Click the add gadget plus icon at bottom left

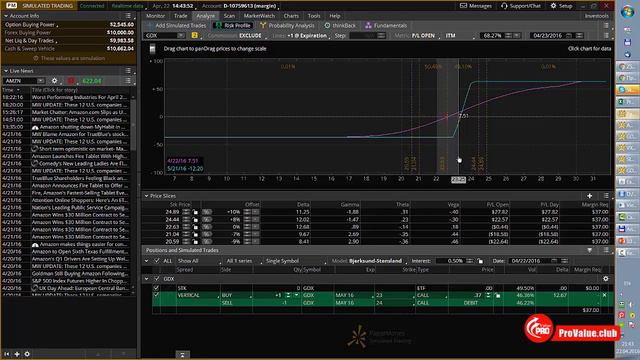17,354
